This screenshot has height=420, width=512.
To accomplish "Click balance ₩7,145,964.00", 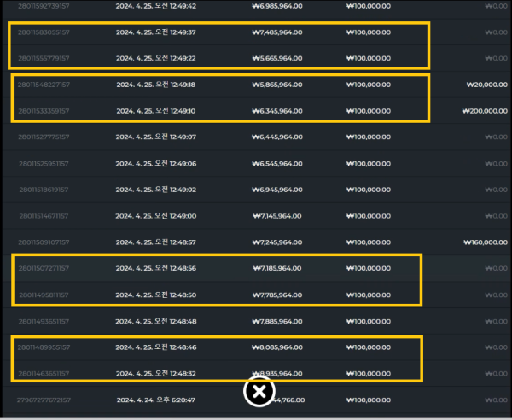I will pos(277,216).
